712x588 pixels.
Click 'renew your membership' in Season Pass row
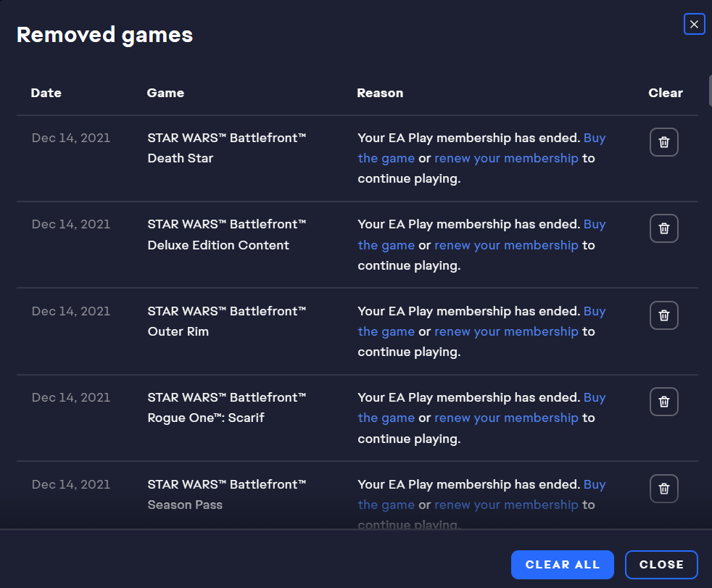pos(506,505)
